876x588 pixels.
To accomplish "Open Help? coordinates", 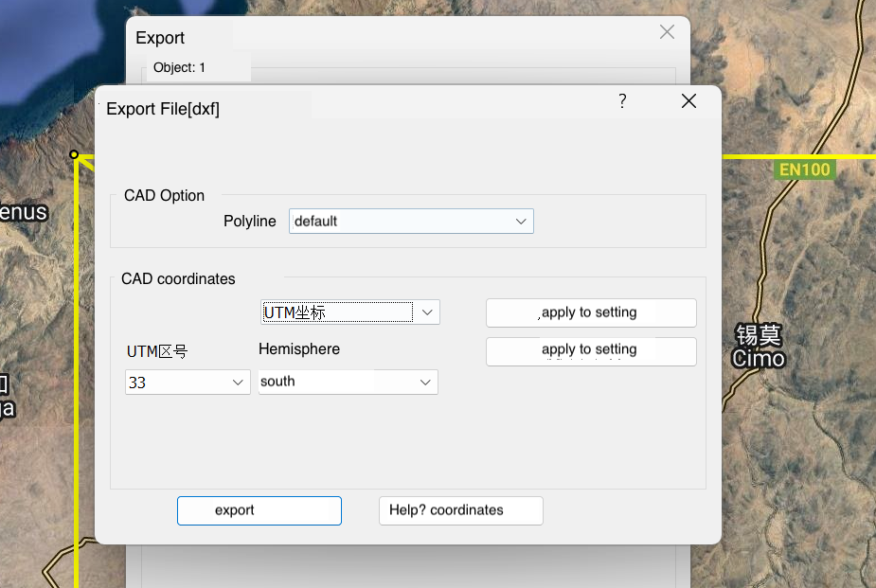I will point(460,510).
